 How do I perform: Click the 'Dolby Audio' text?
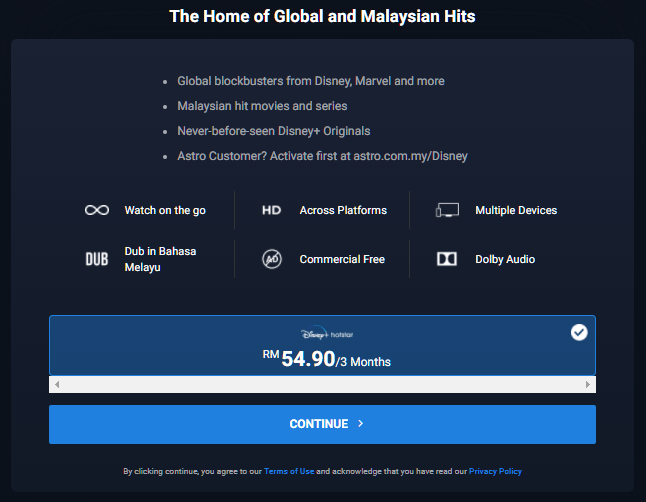pos(505,259)
